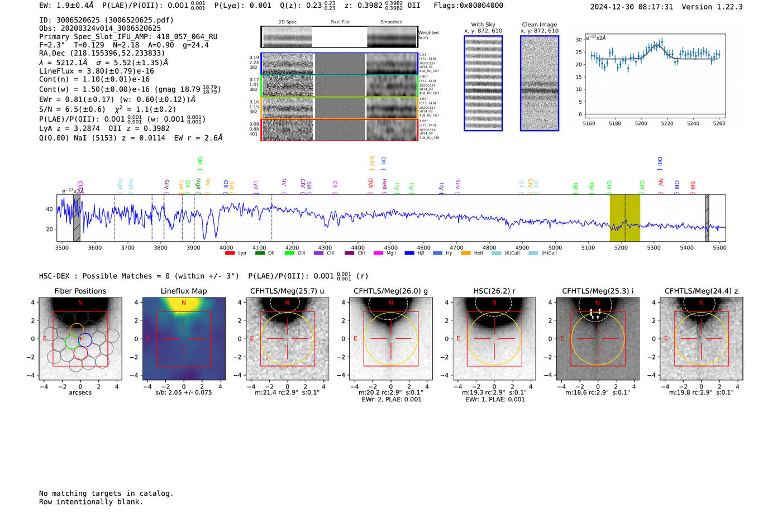Select the Obs 20200324v014_3006520625 line
The width and height of the screenshot is (782, 532).
coord(100,28)
